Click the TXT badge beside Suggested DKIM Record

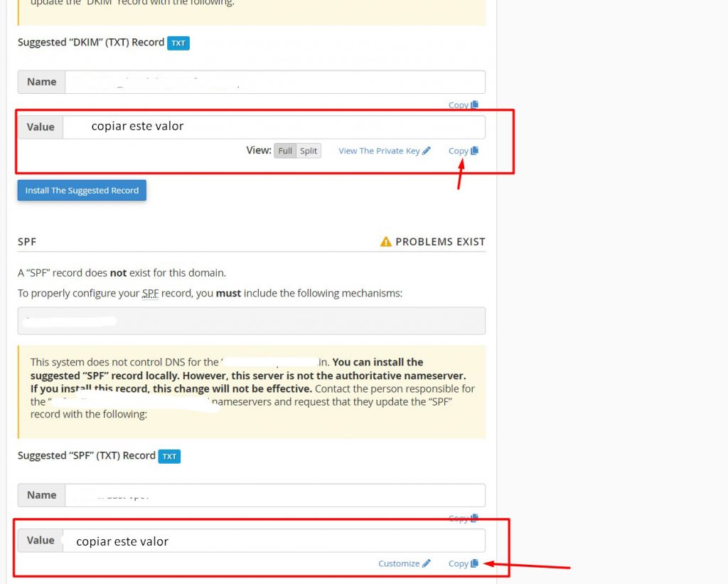(178, 43)
